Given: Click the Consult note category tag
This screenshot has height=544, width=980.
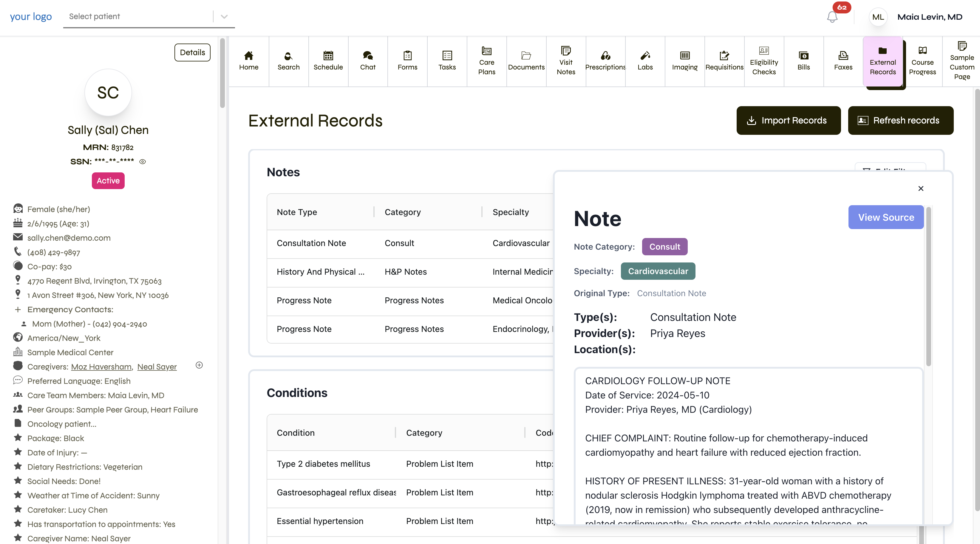Looking at the screenshot, I should point(665,247).
